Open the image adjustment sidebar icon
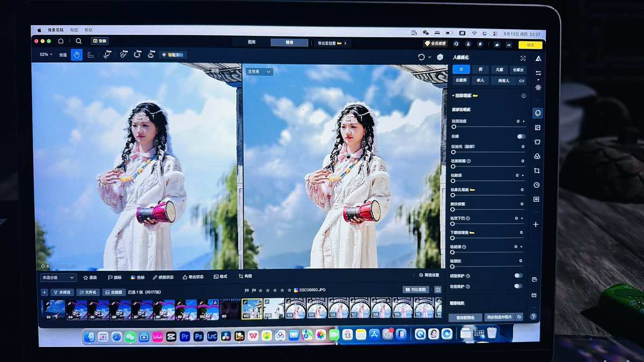644x362 pixels. pos(538,128)
